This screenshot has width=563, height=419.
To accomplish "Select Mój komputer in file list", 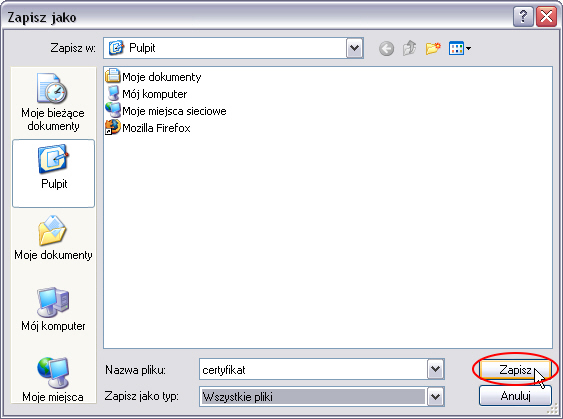I will [x=146, y=94].
